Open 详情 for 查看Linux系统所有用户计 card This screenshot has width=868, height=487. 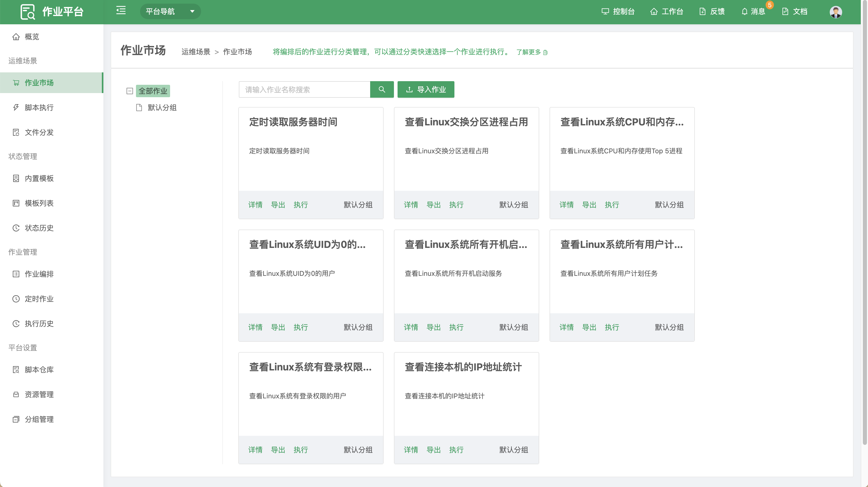(567, 328)
